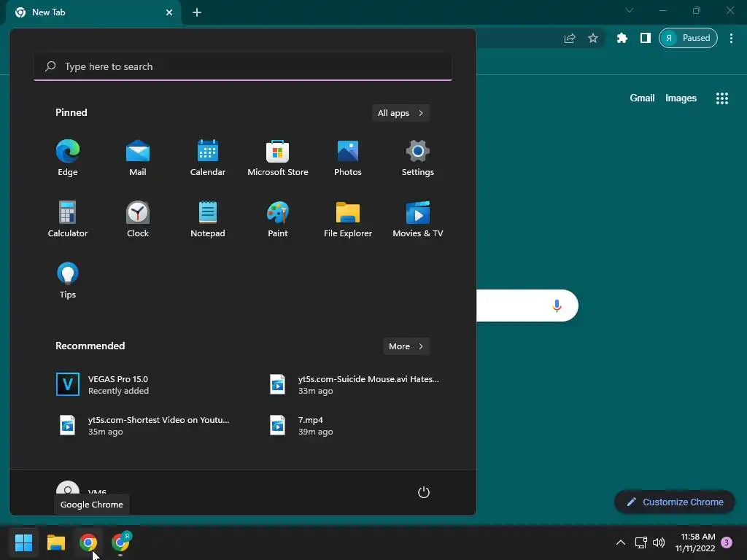Open the notification count badge
This screenshot has width=747, height=560.
coord(727,542)
